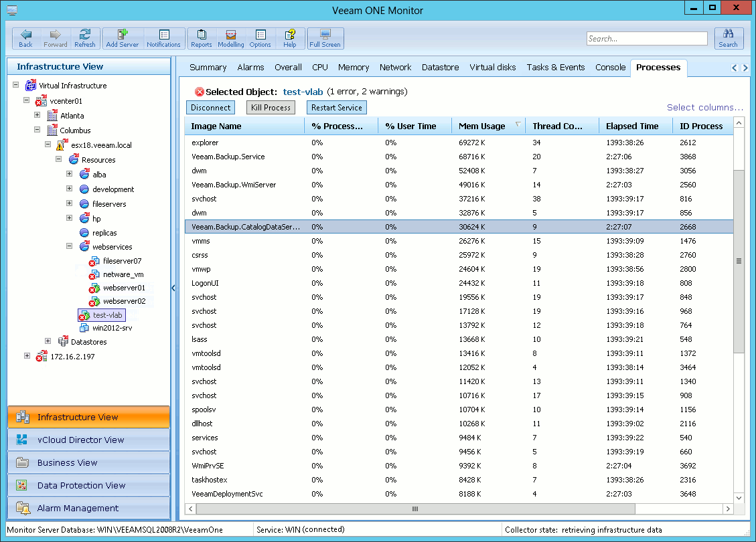This screenshot has height=542, width=756.
Task: Click the 172.16.2.197 server icon
Action: pyautogui.click(x=42, y=357)
